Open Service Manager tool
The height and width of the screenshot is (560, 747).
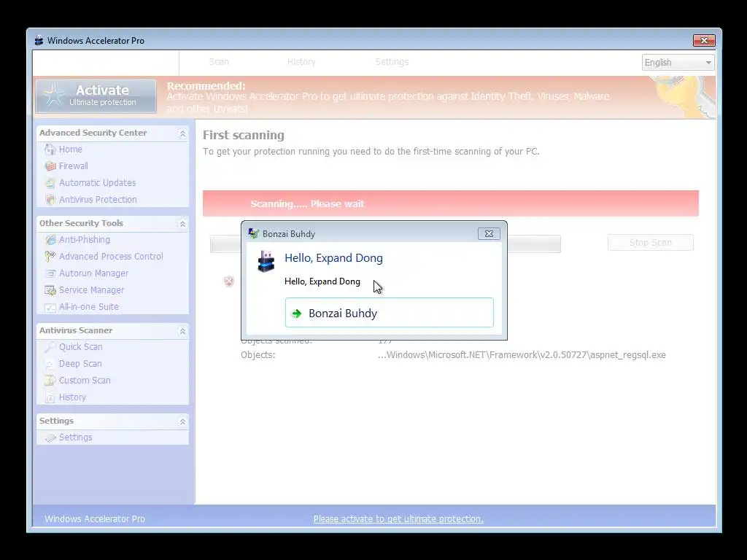91,290
